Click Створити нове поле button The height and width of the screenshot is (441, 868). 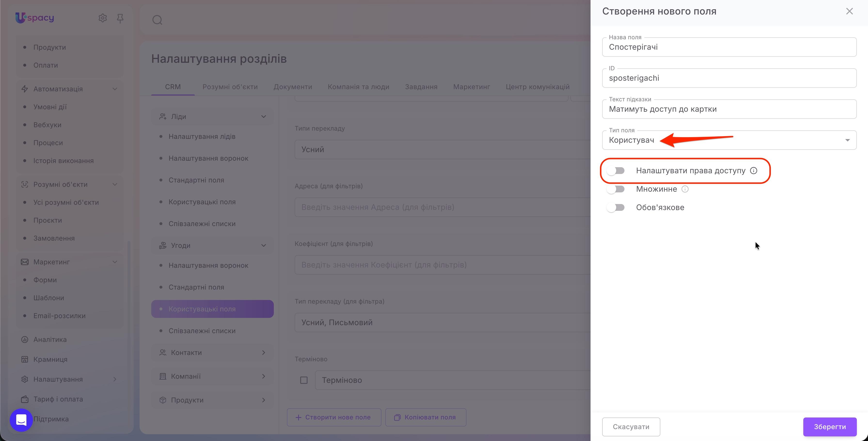[x=334, y=417]
